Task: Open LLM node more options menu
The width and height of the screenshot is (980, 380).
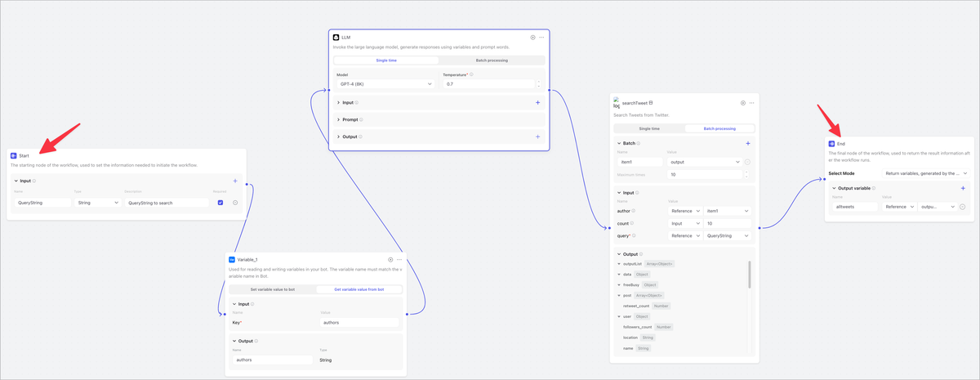Action: 541,37
